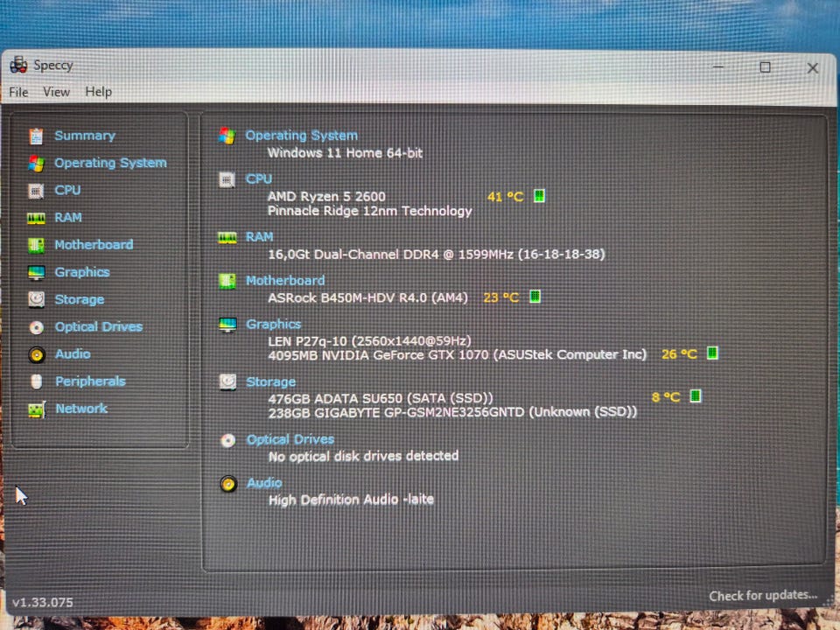Click the Optical Drives disc icon in sidebar
This screenshot has height=630, width=840.
click(x=36, y=327)
